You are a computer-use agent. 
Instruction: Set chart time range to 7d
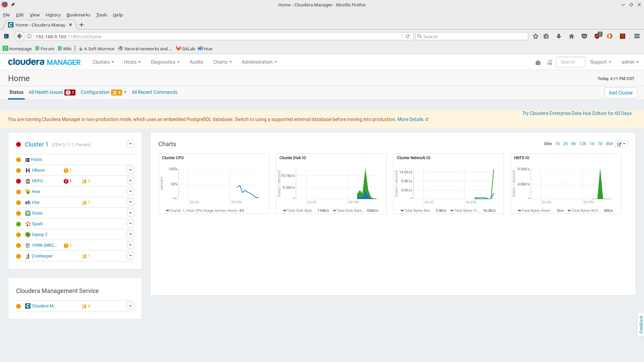(600, 144)
